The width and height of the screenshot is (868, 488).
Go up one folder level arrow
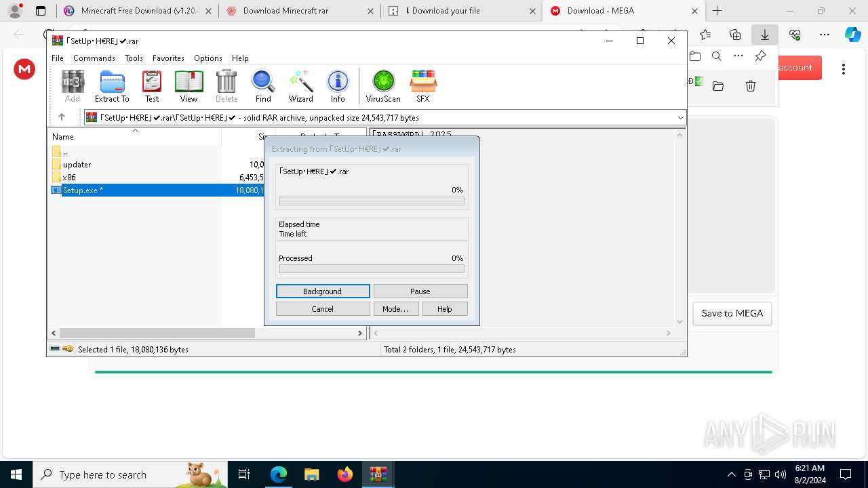click(x=61, y=117)
